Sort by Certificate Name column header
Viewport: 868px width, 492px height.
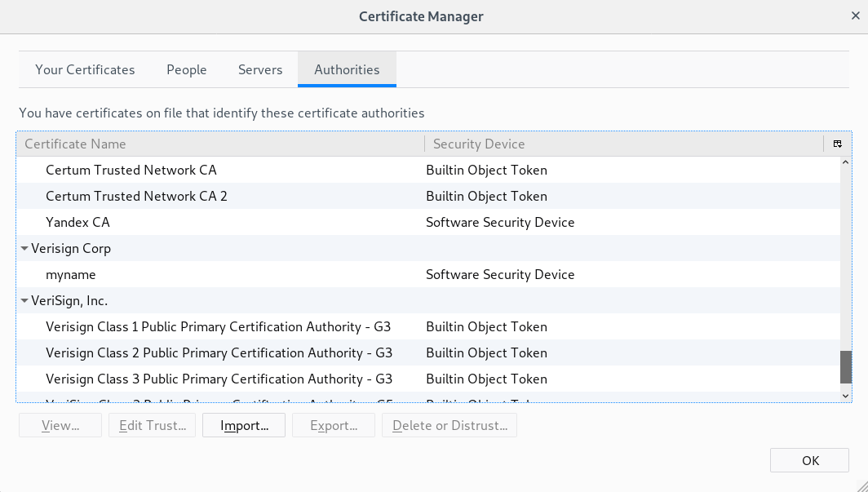pos(221,144)
